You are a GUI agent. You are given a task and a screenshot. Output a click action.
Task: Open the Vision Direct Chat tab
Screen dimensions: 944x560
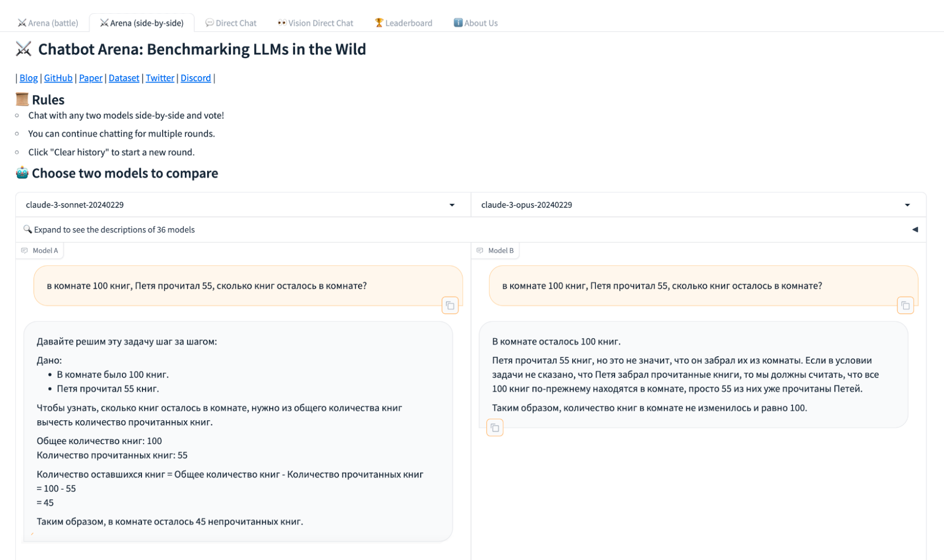tap(316, 23)
